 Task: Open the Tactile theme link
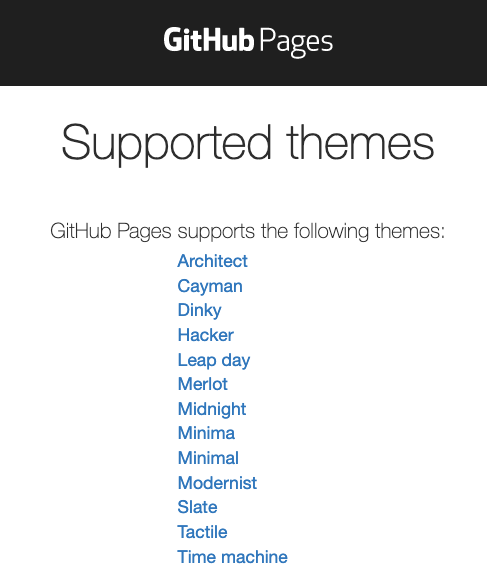[x=202, y=532]
